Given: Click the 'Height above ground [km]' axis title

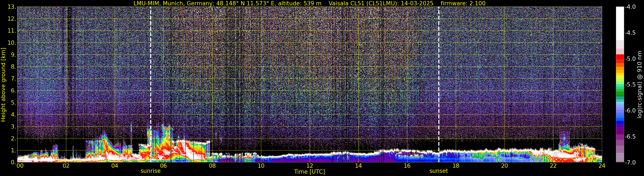Looking at the screenshot, I should (3, 85).
